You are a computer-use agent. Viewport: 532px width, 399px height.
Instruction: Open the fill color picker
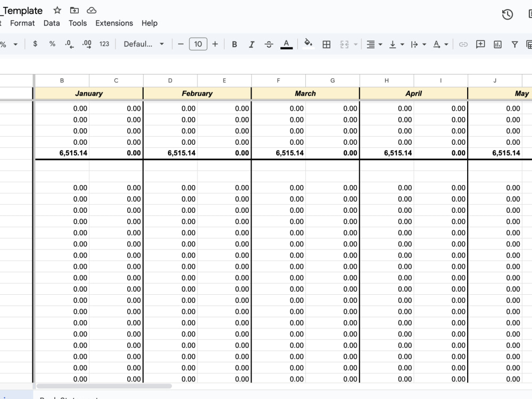pos(308,44)
